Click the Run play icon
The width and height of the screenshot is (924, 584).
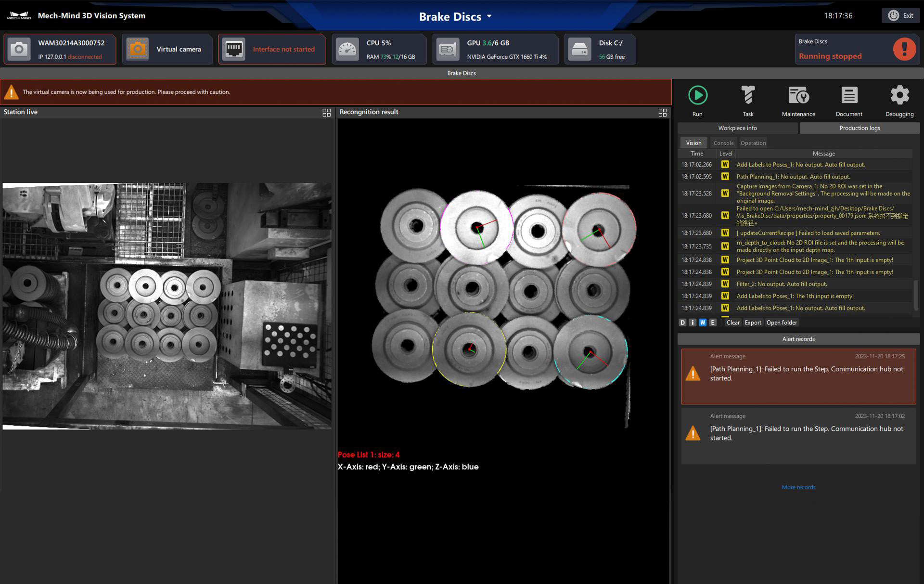click(697, 95)
